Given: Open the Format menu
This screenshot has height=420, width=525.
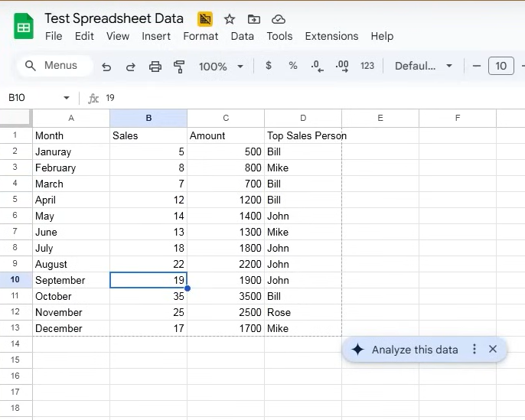Looking at the screenshot, I should pyautogui.click(x=201, y=36).
